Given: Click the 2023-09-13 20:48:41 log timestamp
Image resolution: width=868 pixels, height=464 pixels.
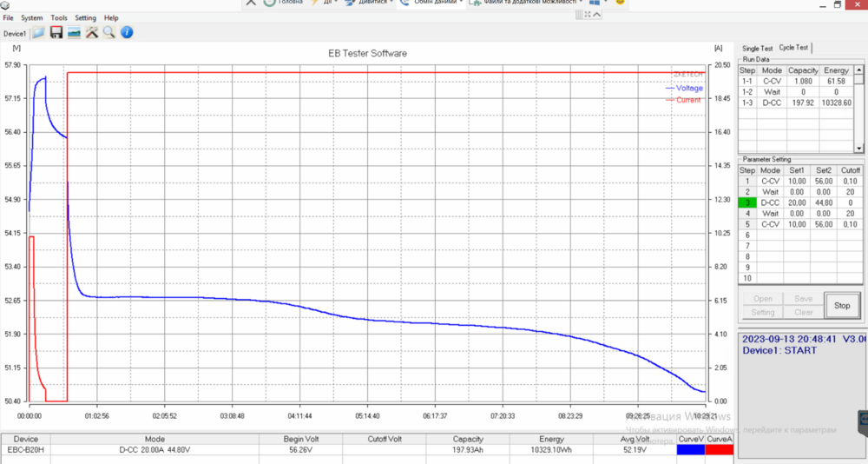Looking at the screenshot, I should pos(789,339).
